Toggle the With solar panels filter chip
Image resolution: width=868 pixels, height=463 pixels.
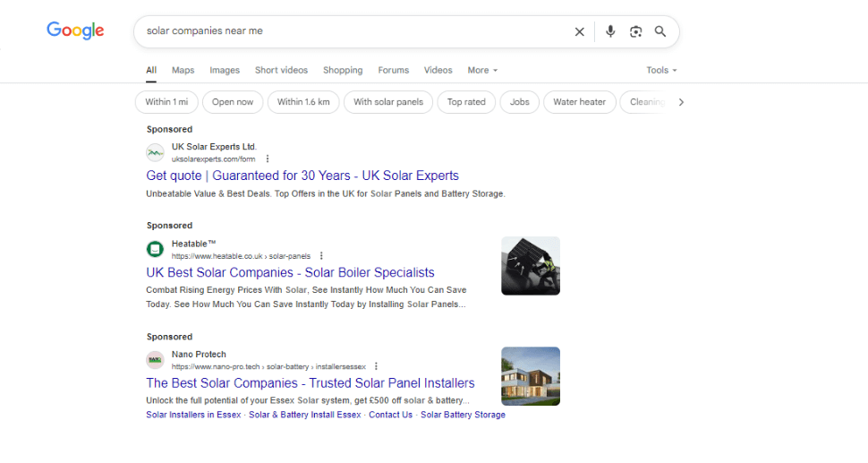pyautogui.click(x=388, y=102)
